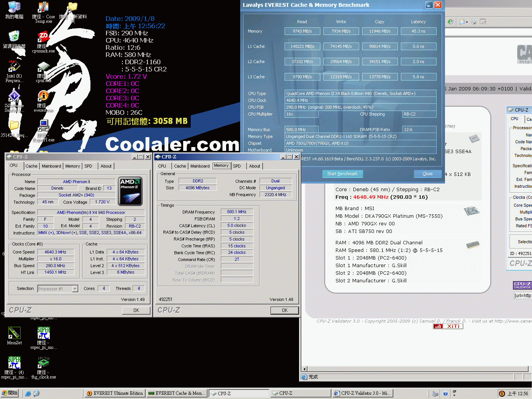Launch Internet Explorer from the quick launch bar
Viewport: 532px width, 399px height.
click(28, 394)
